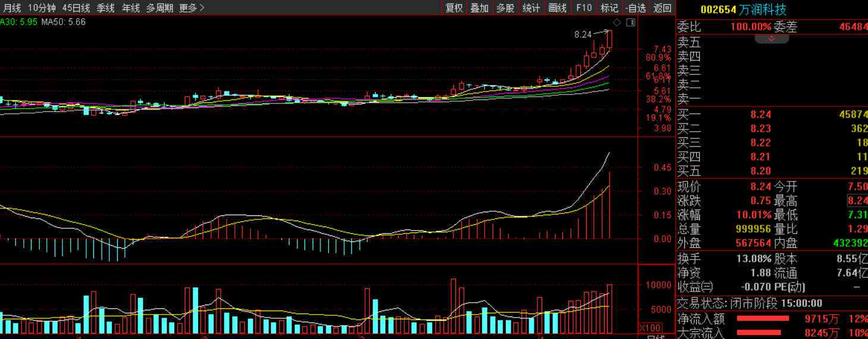
Task: Click the 返回 back button
Action: tap(662, 8)
